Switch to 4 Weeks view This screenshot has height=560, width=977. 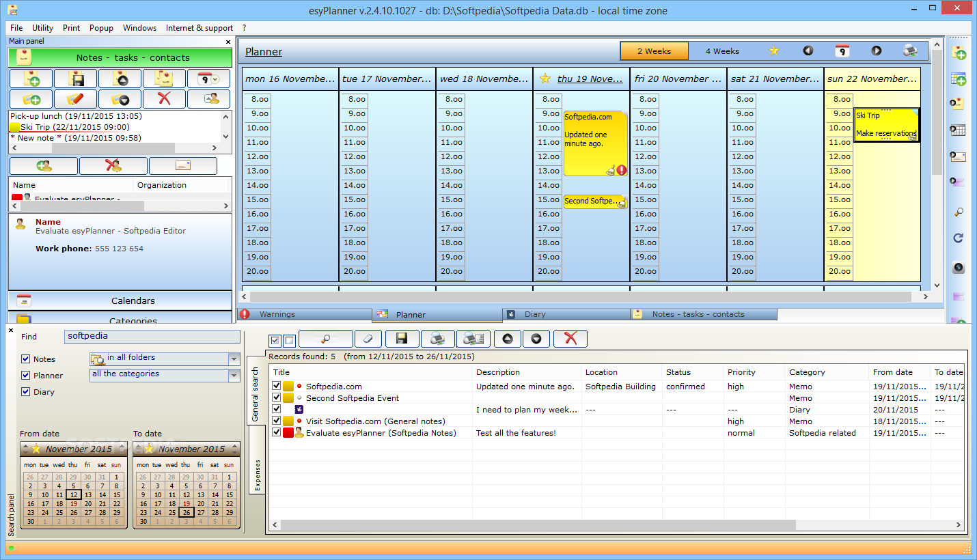pos(722,51)
